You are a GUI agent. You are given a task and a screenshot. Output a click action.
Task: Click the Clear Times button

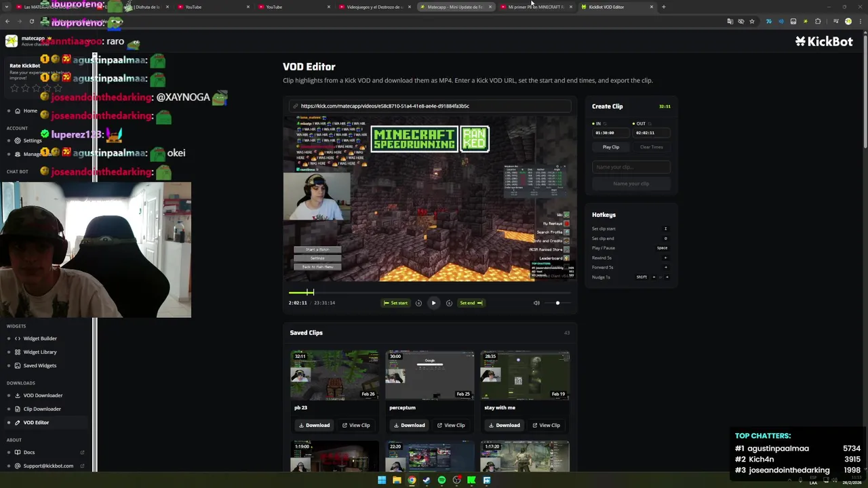(652, 147)
